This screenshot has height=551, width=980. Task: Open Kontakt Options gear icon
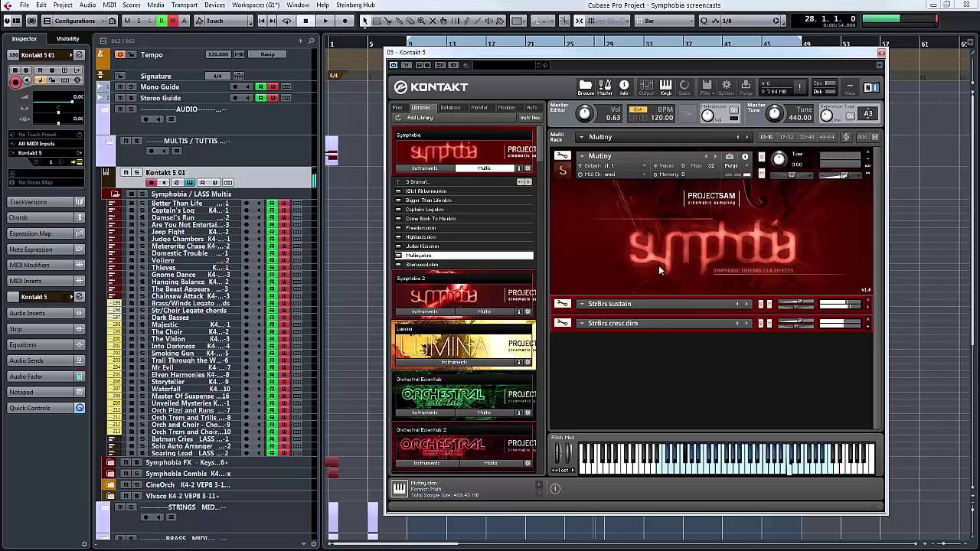click(726, 87)
